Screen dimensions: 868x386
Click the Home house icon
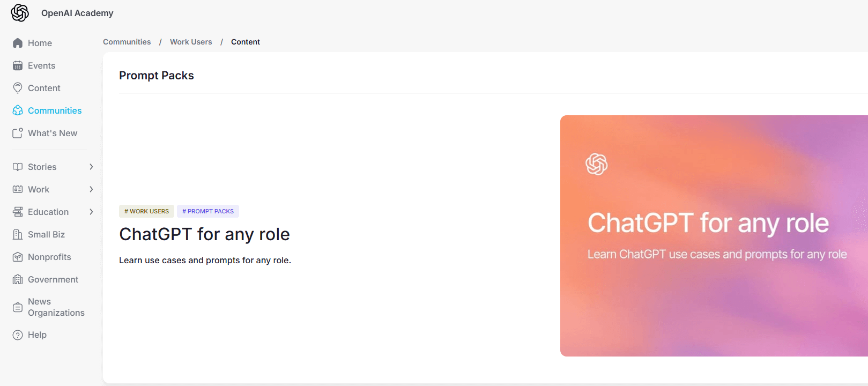(18, 43)
